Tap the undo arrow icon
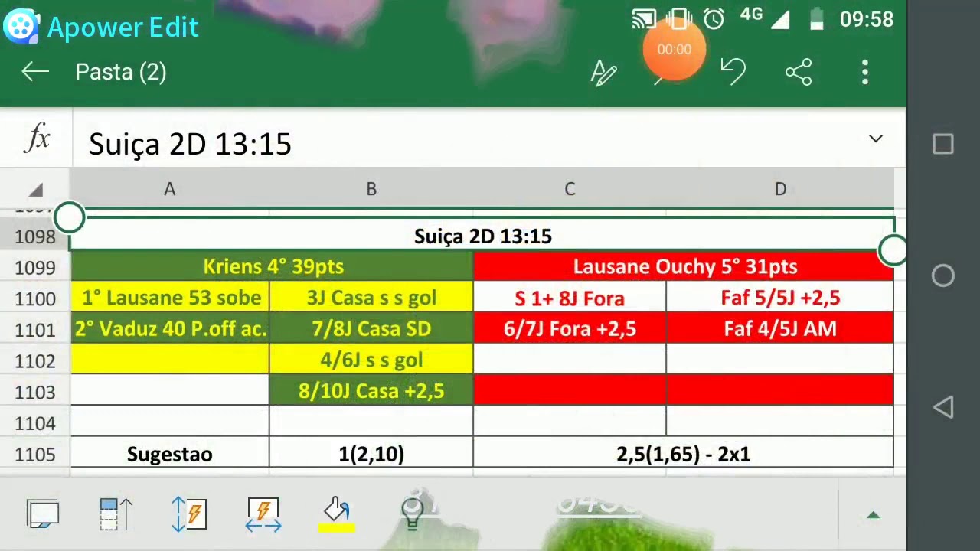Viewport: 980px width, 551px height. click(733, 72)
